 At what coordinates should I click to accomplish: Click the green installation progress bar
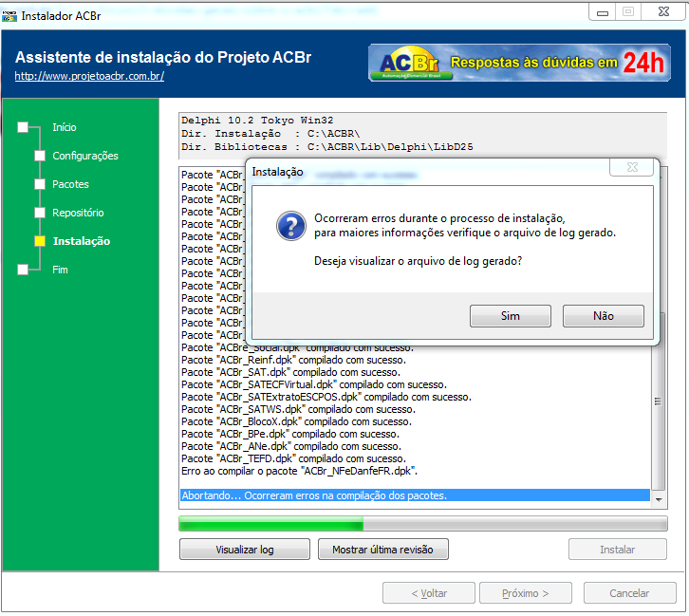point(423,524)
